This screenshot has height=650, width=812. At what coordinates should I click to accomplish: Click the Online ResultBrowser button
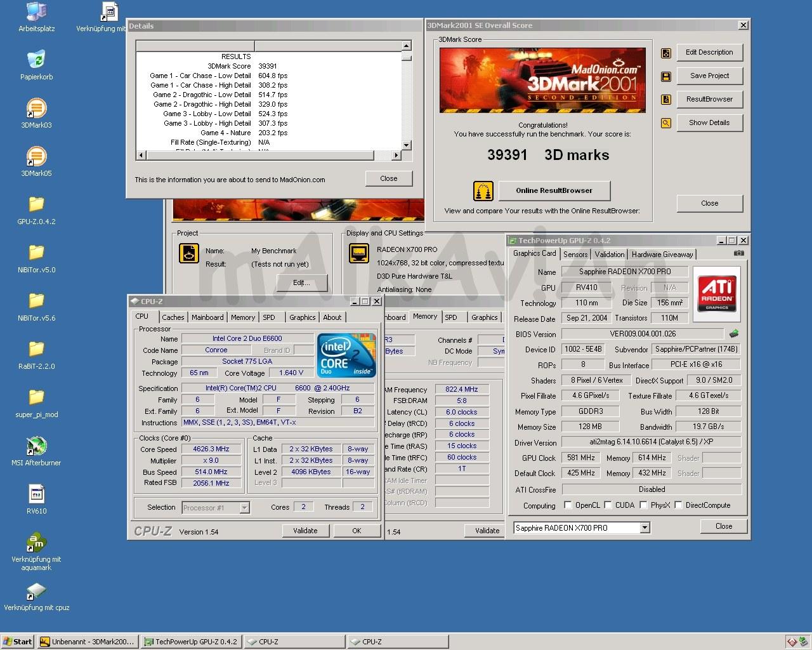[554, 190]
